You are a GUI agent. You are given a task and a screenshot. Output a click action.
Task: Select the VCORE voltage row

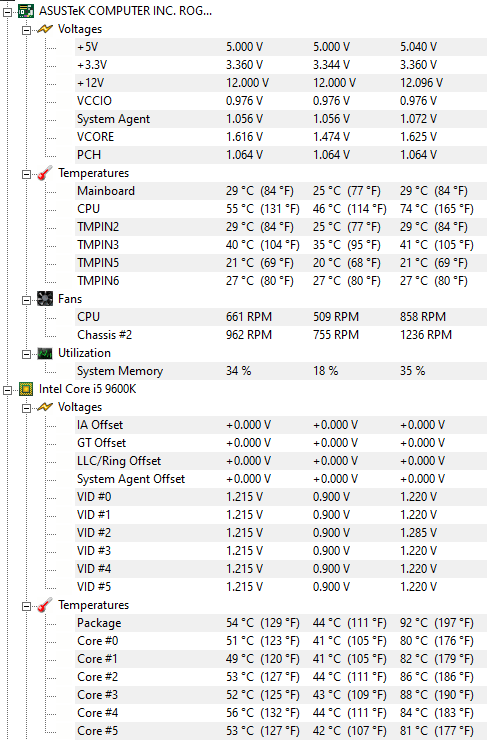(x=281, y=137)
